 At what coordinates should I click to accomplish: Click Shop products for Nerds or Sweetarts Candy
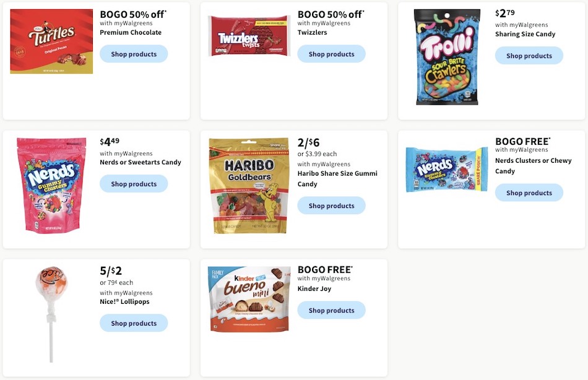[134, 183]
